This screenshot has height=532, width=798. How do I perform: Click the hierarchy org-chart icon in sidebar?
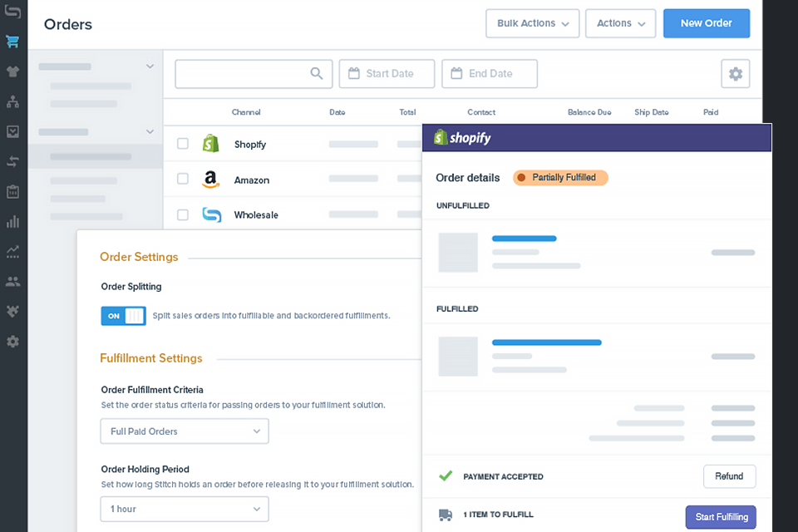(x=12, y=101)
